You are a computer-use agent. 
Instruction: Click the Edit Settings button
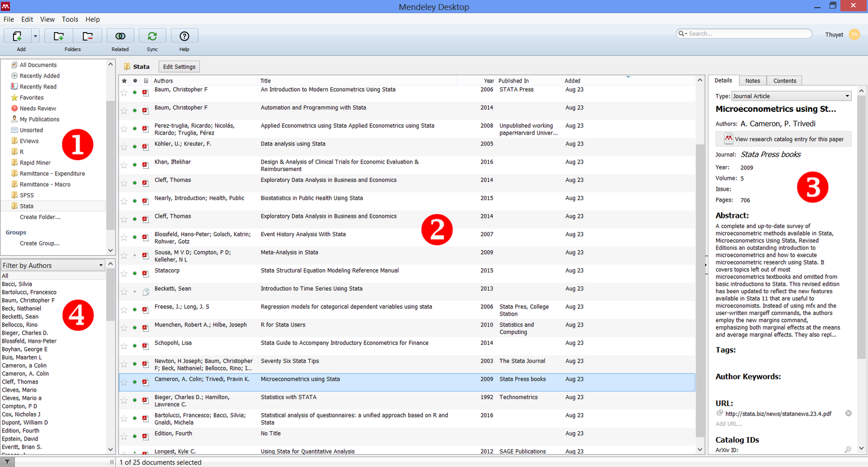(179, 67)
